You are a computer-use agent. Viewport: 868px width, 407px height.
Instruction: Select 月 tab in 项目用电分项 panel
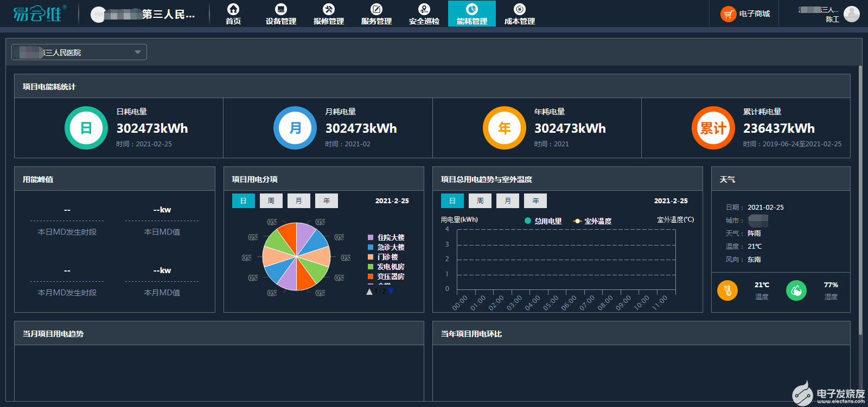299,201
